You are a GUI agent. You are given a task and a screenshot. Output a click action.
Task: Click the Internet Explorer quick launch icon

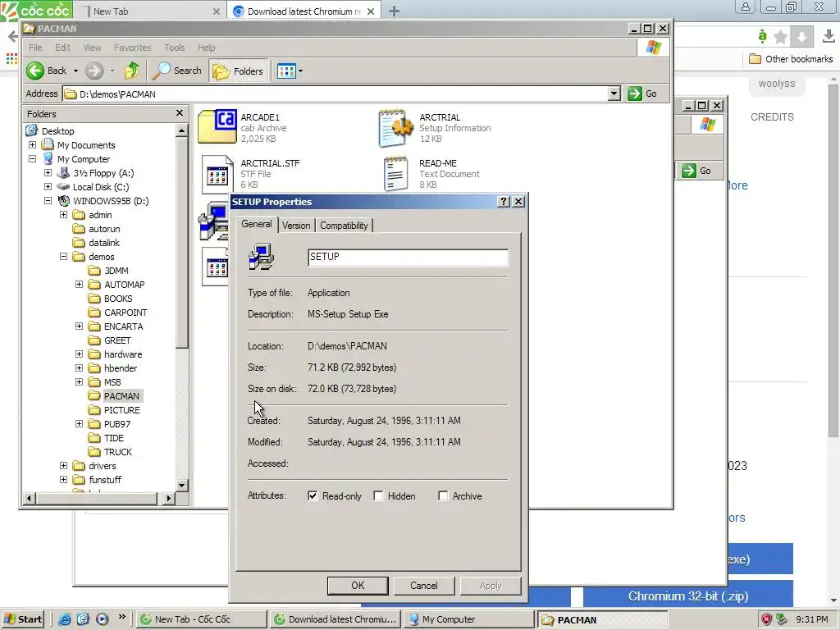point(64,619)
